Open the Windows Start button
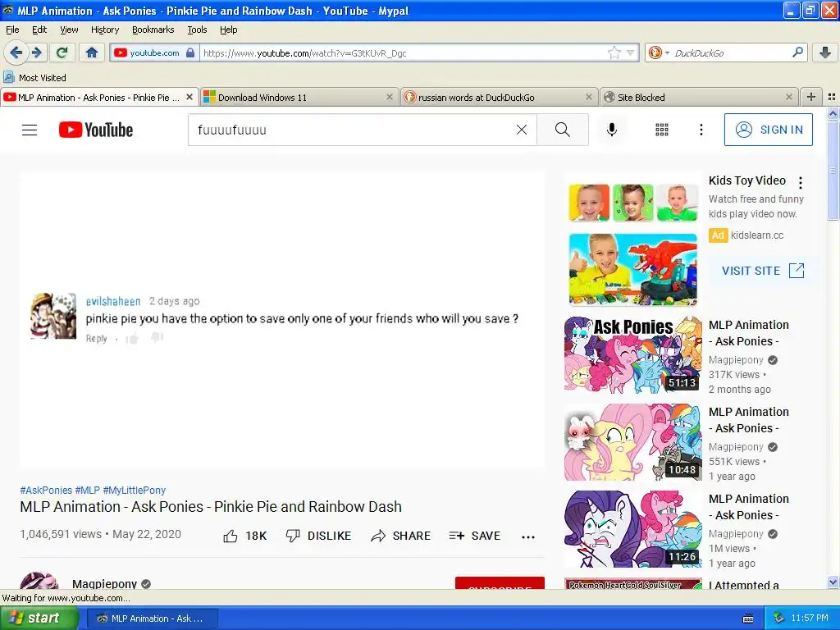Image resolution: width=840 pixels, height=630 pixels. tap(39, 619)
